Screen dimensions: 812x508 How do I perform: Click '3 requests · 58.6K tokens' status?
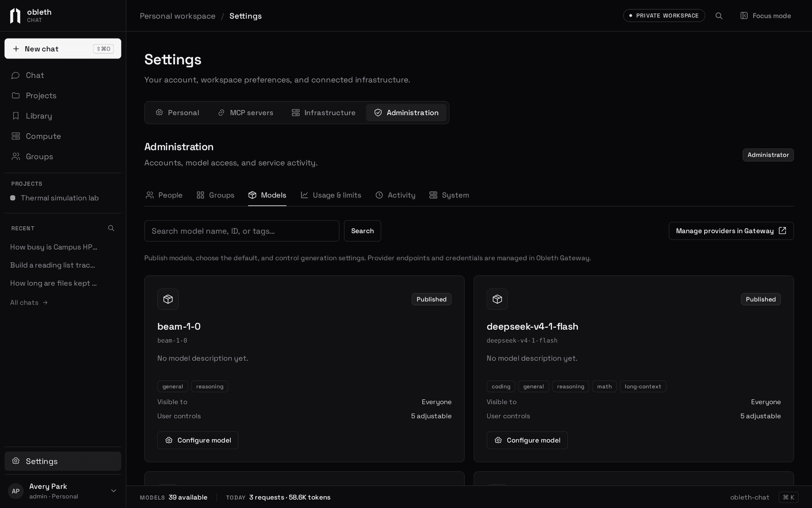290,497
